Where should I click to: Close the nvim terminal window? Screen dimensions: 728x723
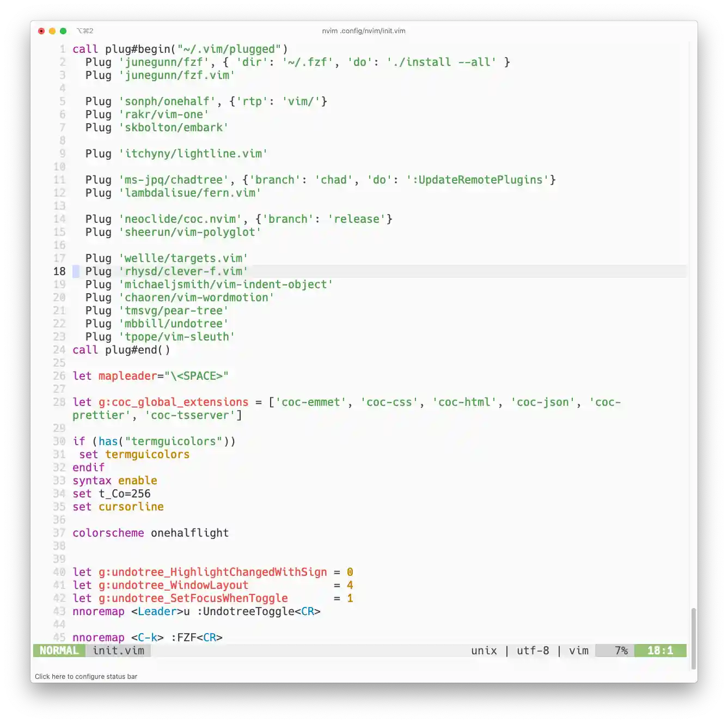pyautogui.click(x=41, y=31)
